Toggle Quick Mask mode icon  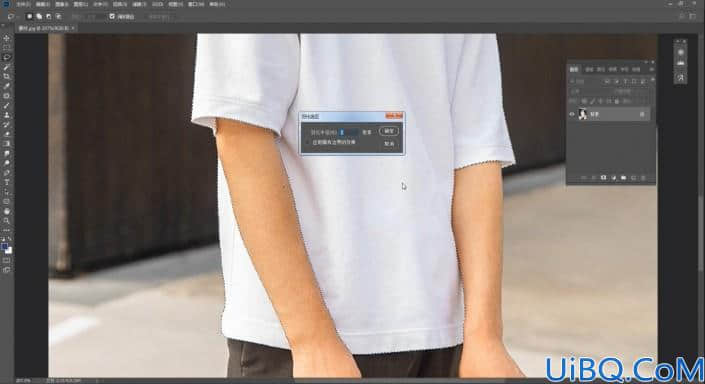[7, 260]
